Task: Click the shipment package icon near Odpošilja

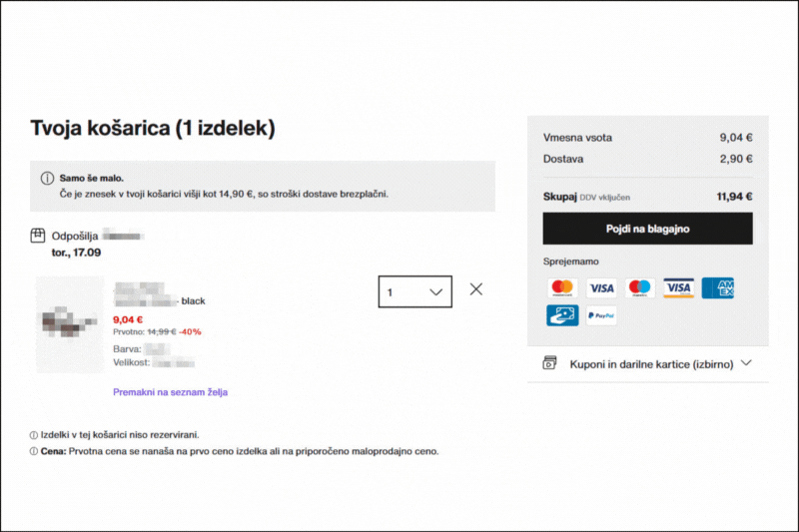Action: tap(38, 236)
